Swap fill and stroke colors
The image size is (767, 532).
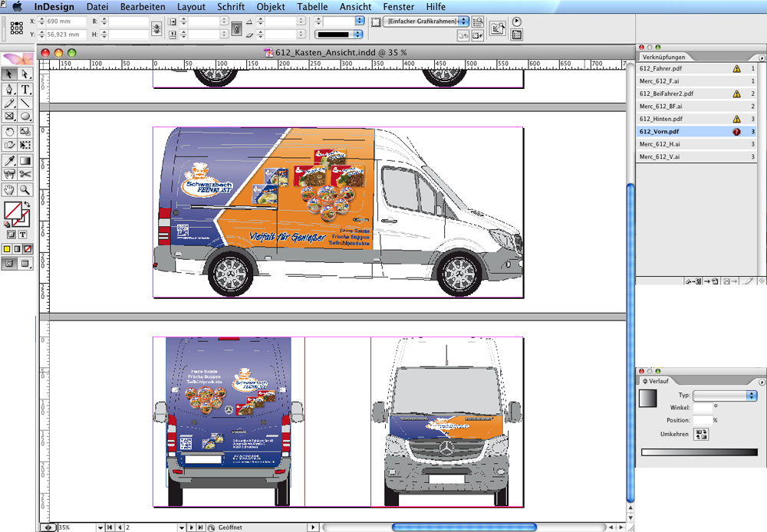(28, 204)
